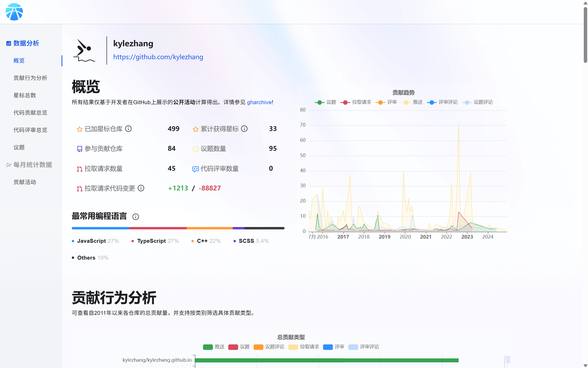Click the 每月统计数据 trend icon
Image resolution: width=588 pixels, height=368 pixels.
pos(9,165)
